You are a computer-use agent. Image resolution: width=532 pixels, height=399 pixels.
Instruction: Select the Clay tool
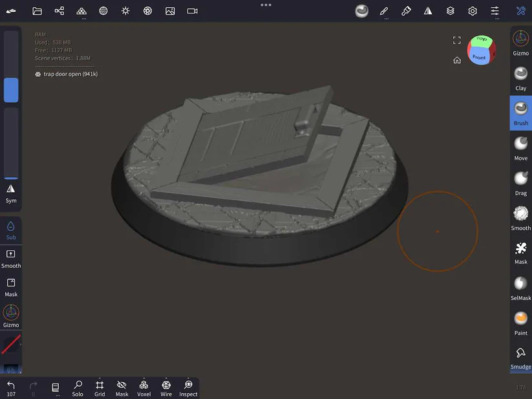coord(521,79)
